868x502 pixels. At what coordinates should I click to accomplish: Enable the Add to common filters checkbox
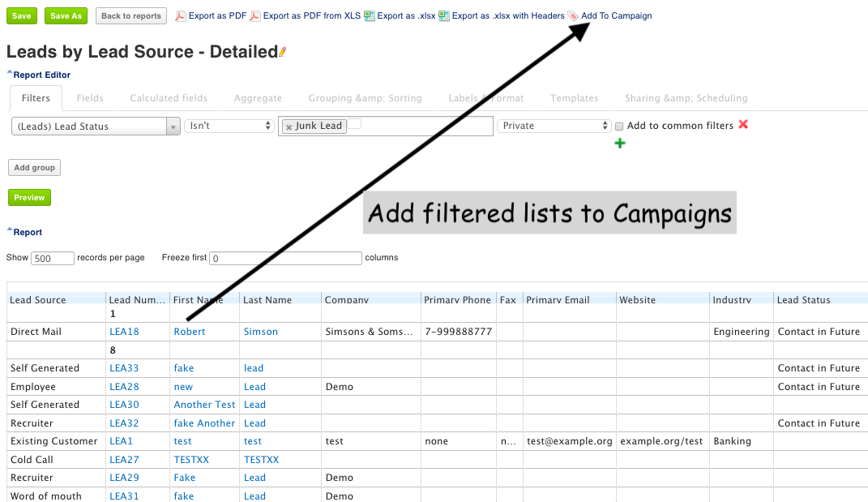point(619,127)
